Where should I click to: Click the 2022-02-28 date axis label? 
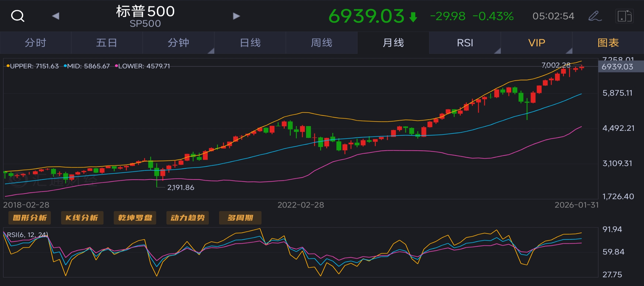(x=301, y=205)
